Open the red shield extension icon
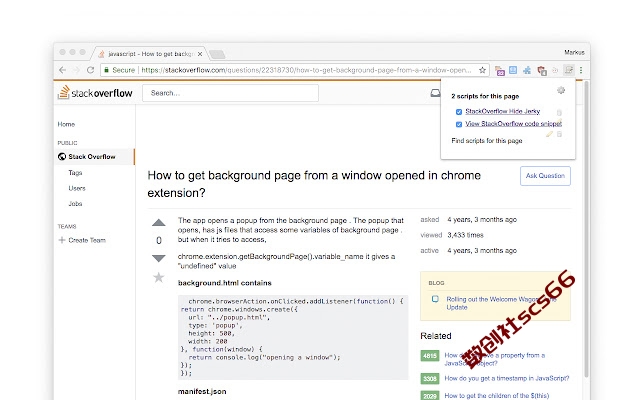 (542, 71)
